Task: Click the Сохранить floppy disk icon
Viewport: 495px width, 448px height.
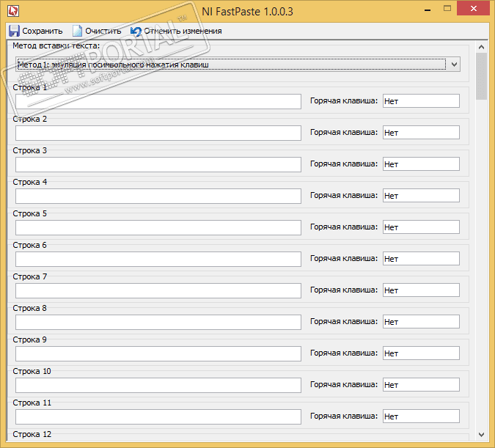Action: tap(14, 31)
